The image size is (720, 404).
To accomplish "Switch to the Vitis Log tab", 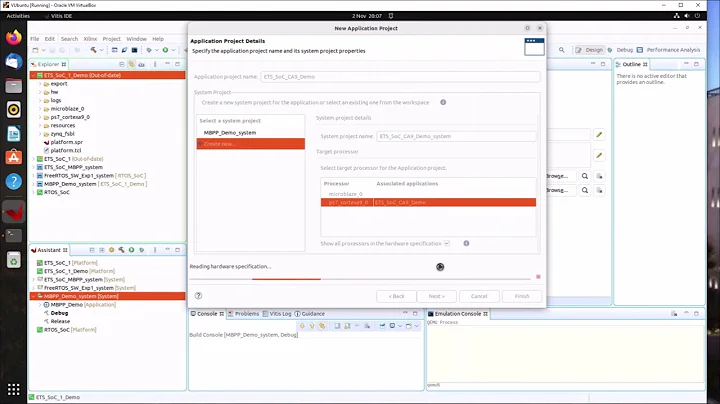I will 277,314.
